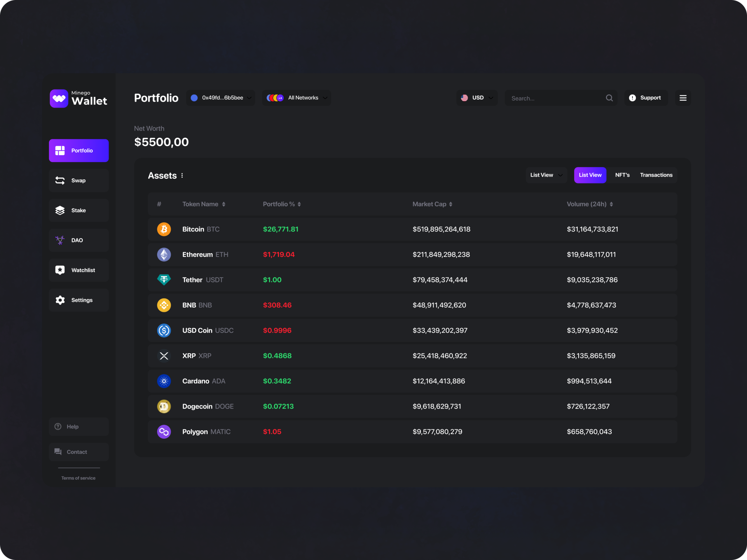
Task: Click USD Coin market cap $33,439,202,397
Action: tap(440, 330)
